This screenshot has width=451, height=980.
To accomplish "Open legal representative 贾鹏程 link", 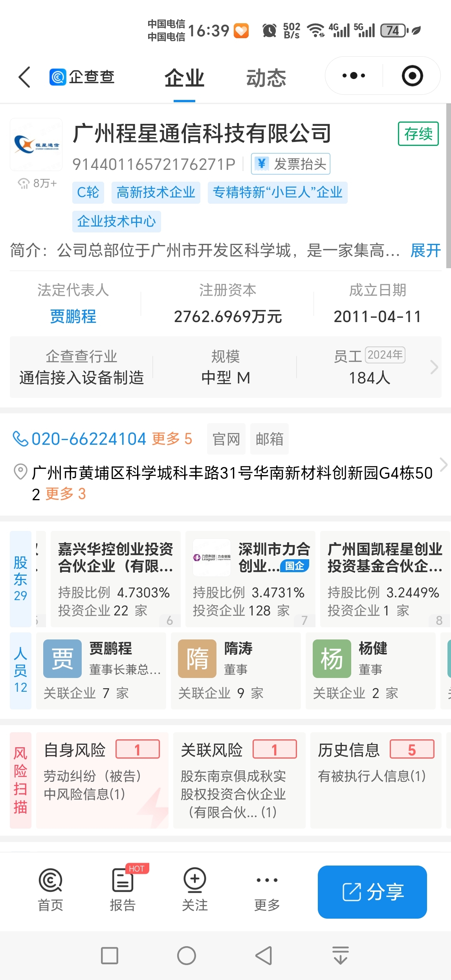I will click(x=73, y=316).
